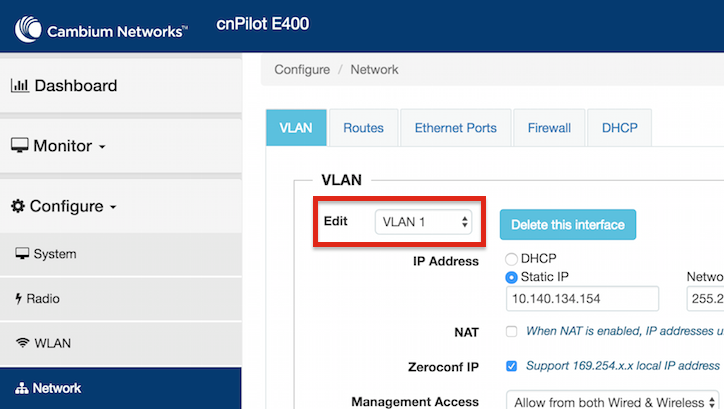This screenshot has height=409, width=724.
Task: Click the Dashboard chart icon
Action: point(20,86)
